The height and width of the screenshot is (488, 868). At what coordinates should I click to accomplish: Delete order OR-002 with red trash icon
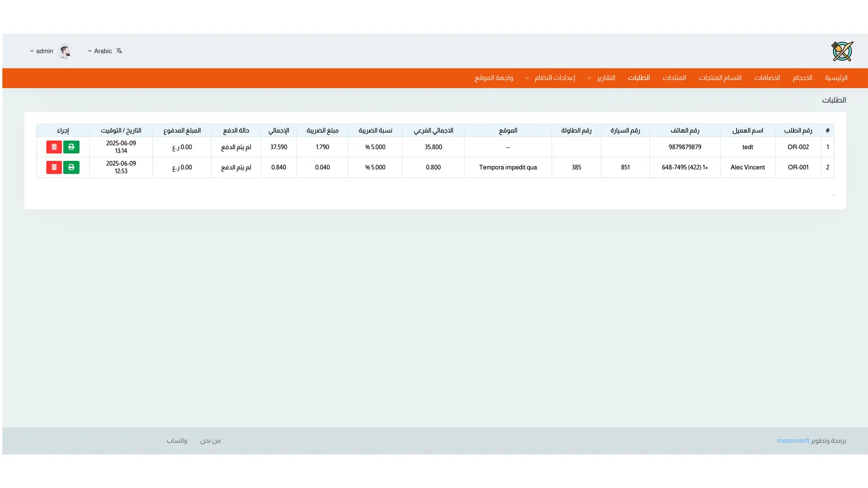point(54,147)
